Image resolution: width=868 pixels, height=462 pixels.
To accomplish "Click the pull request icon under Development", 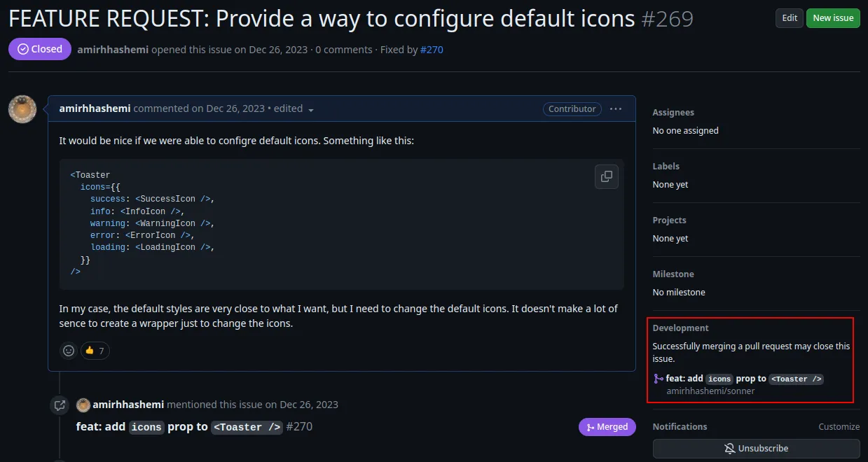I will point(658,379).
